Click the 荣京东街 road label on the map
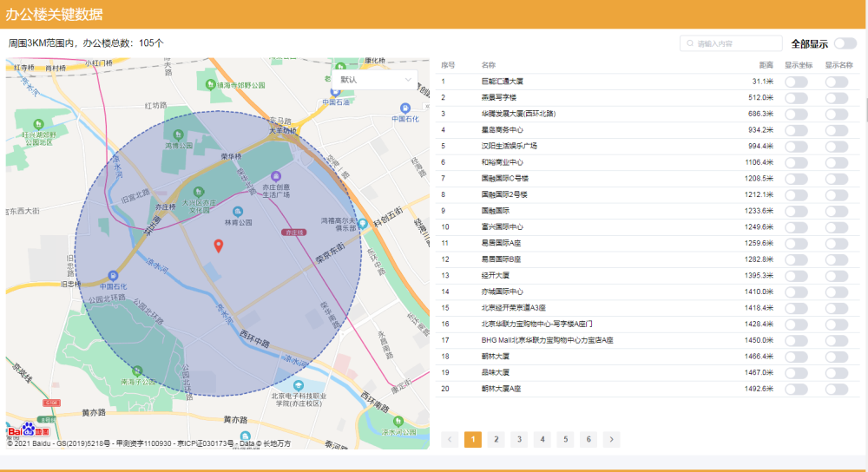868x472 pixels. (331, 252)
